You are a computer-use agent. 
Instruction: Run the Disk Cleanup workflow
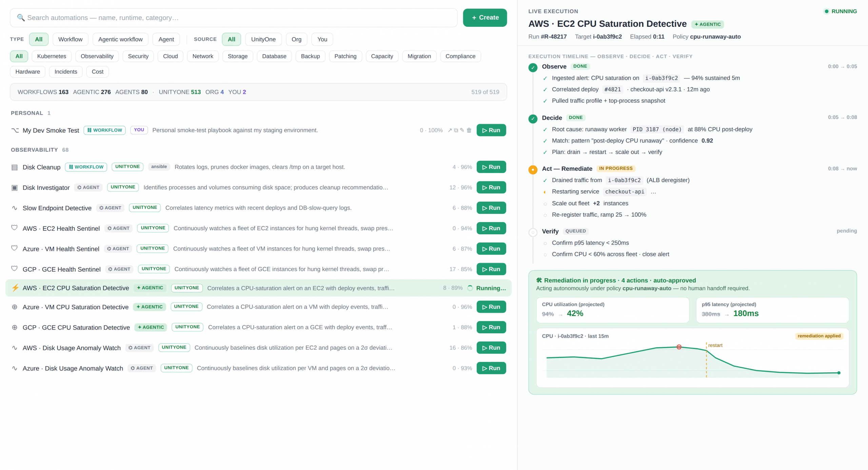point(491,167)
